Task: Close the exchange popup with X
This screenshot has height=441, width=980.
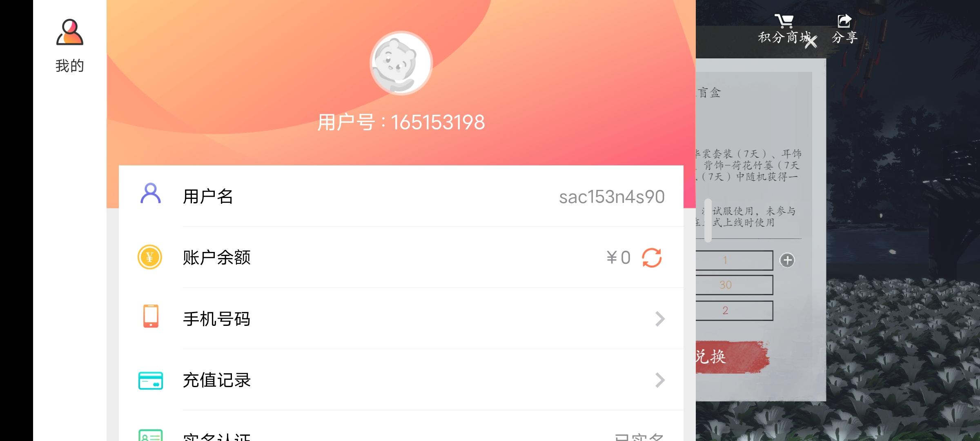Action: [x=811, y=41]
